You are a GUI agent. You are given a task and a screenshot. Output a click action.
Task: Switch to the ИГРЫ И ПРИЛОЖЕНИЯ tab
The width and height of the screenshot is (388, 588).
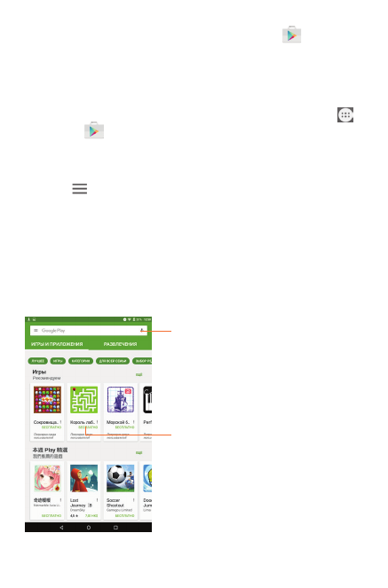(57, 344)
